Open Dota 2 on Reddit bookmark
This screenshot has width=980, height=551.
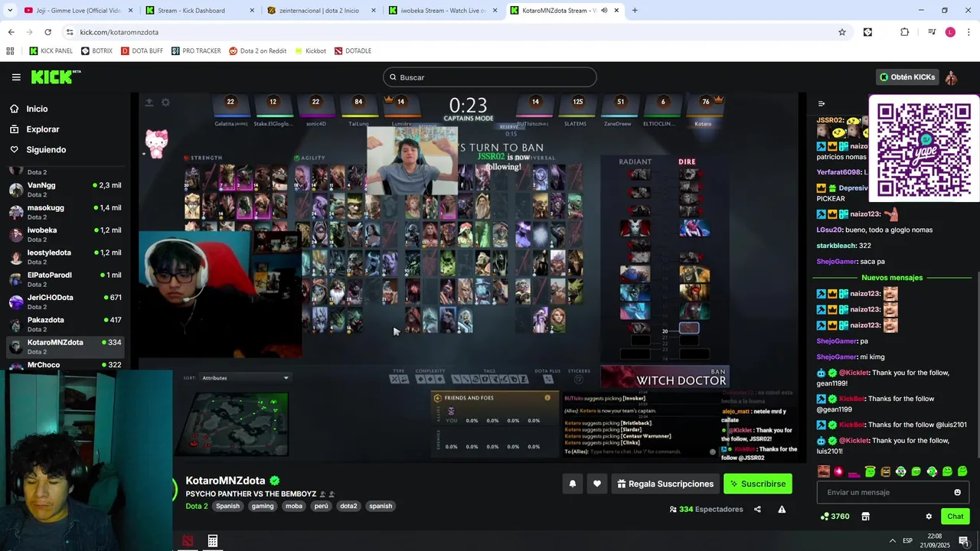click(258, 51)
